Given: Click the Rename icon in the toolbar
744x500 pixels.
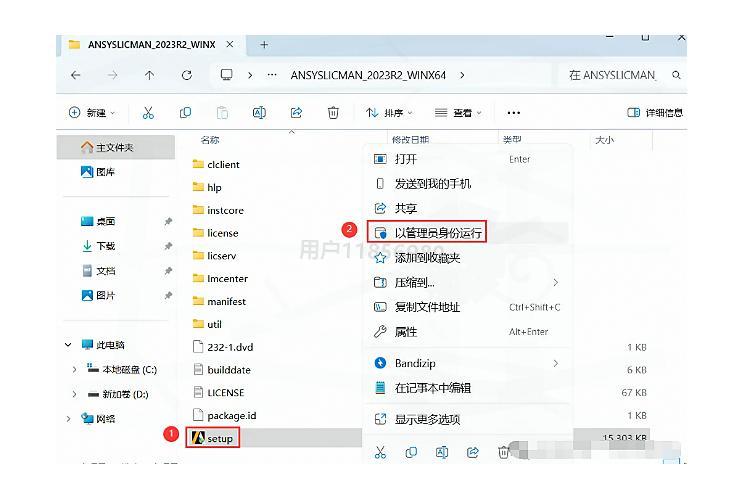Looking at the screenshot, I should [x=259, y=112].
